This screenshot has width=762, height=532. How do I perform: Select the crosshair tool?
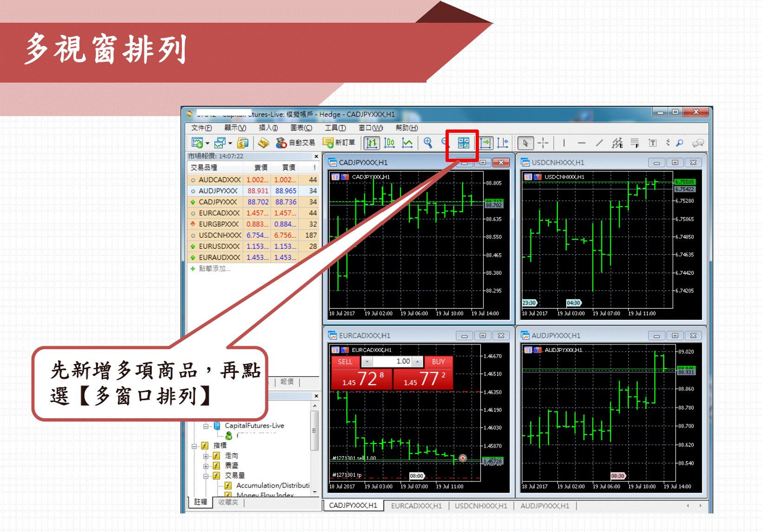pyautogui.click(x=543, y=143)
